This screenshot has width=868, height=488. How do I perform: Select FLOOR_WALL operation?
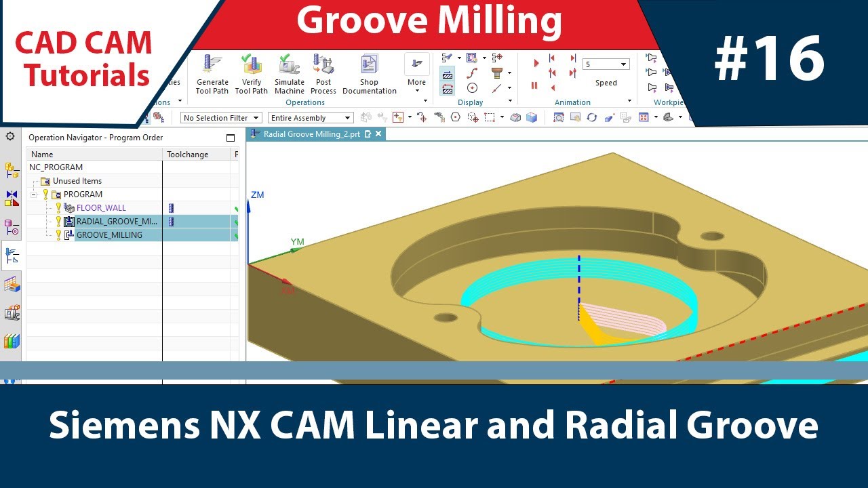click(x=101, y=208)
